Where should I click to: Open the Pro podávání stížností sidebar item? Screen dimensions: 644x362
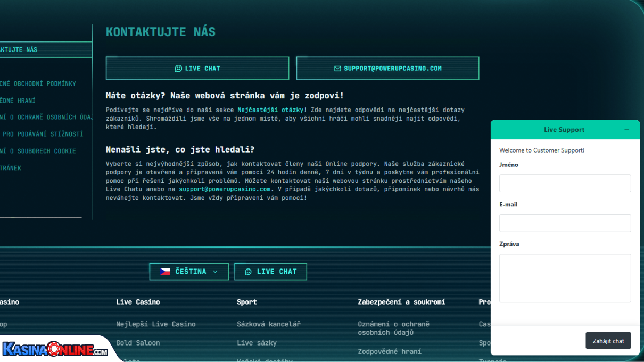[42, 134]
